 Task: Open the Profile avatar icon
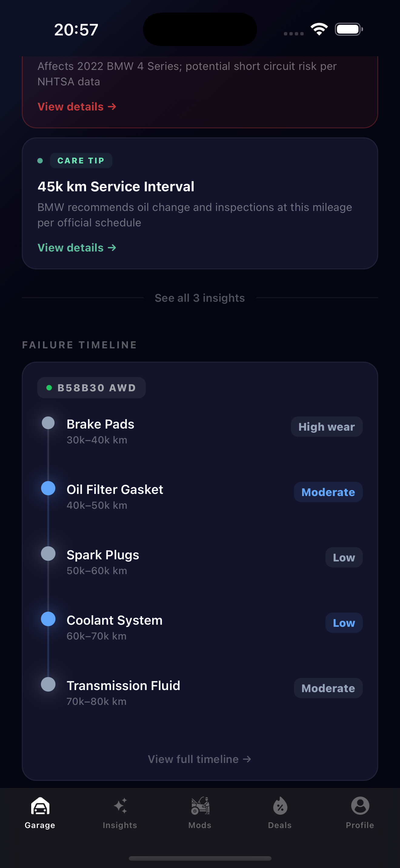(x=360, y=806)
